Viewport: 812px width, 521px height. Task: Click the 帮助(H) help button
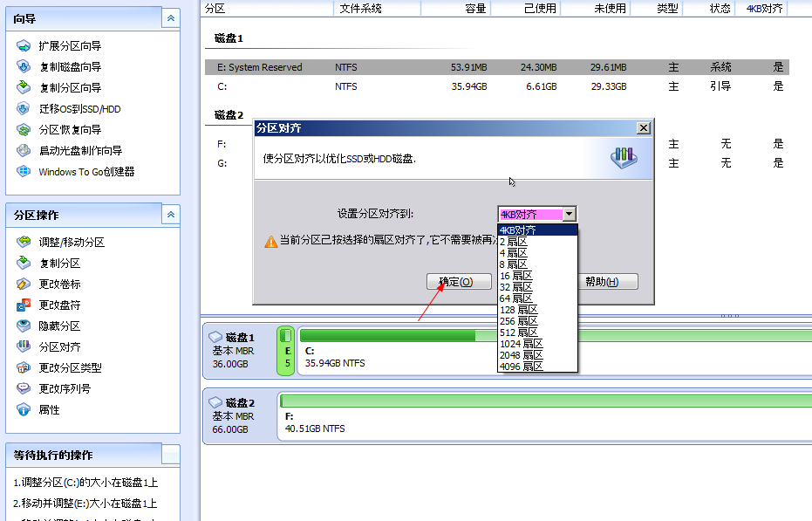606,281
